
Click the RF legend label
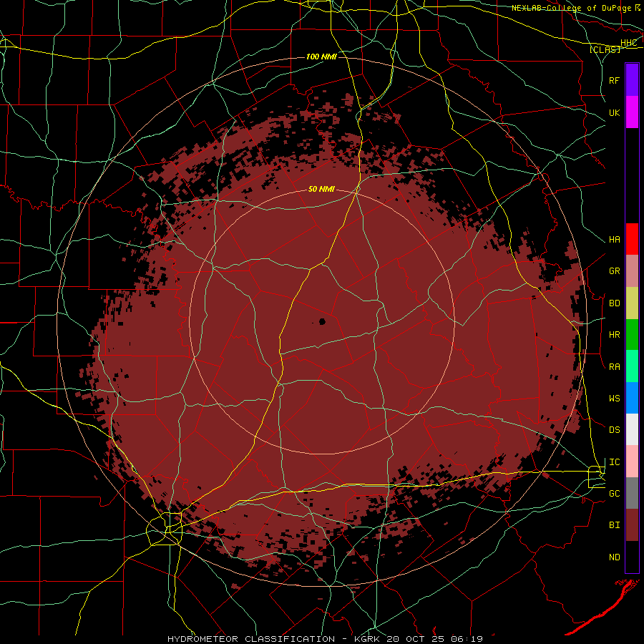pos(614,80)
